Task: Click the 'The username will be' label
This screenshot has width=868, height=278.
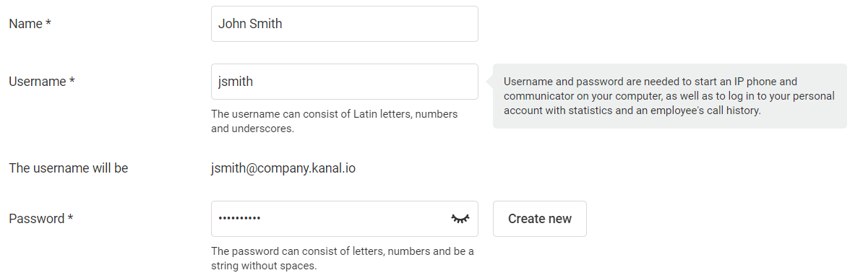Action: click(x=68, y=168)
